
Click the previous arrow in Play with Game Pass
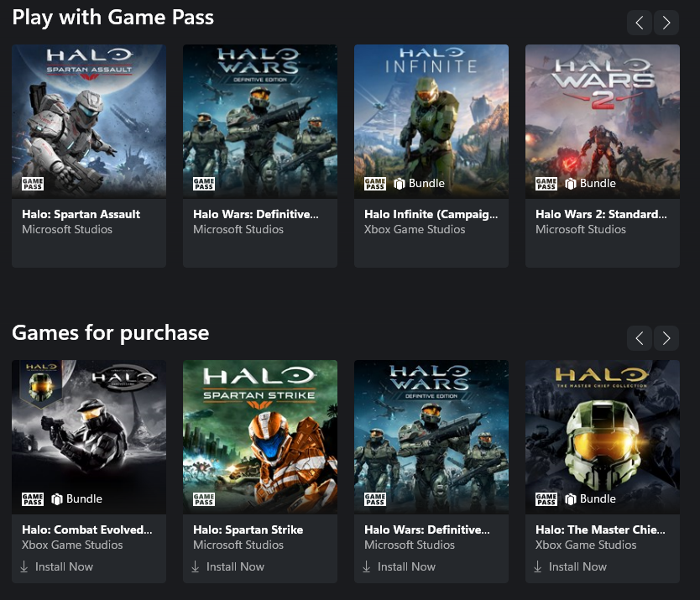point(640,23)
